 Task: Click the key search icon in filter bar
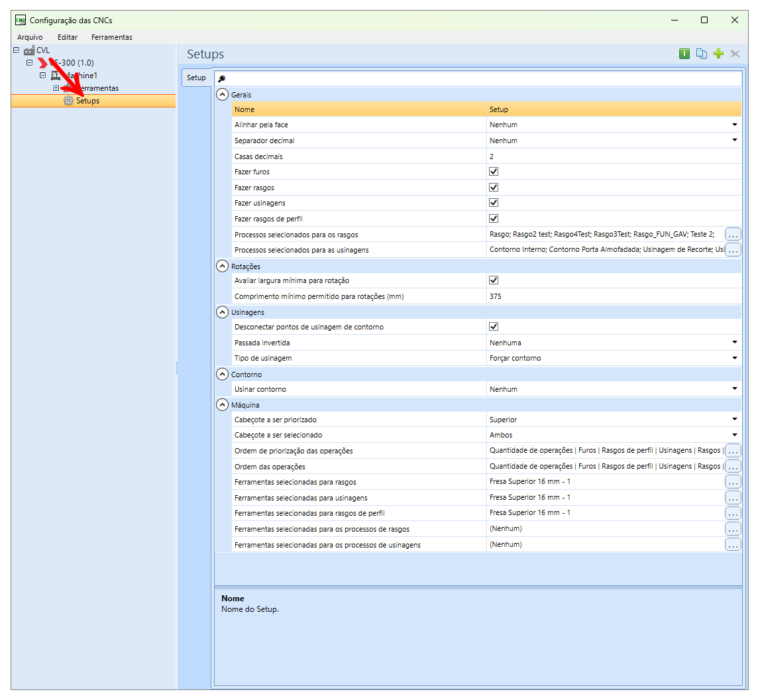(x=222, y=78)
